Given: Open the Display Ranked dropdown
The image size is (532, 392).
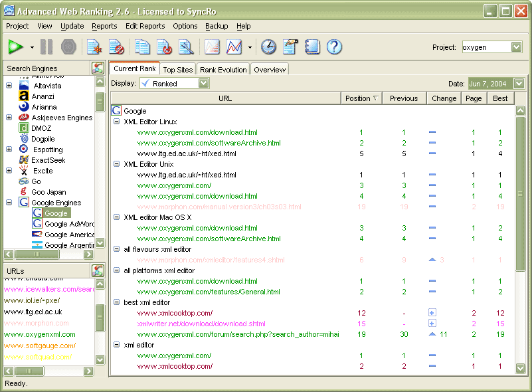Looking at the screenshot, I should (203, 84).
